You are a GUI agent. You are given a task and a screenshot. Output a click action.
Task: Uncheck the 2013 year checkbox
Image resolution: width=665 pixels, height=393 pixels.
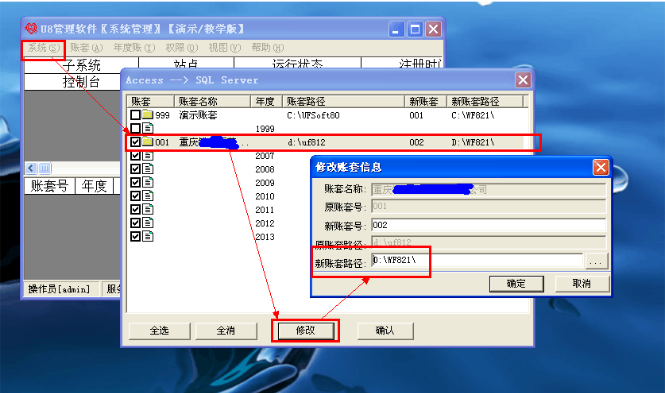135,236
